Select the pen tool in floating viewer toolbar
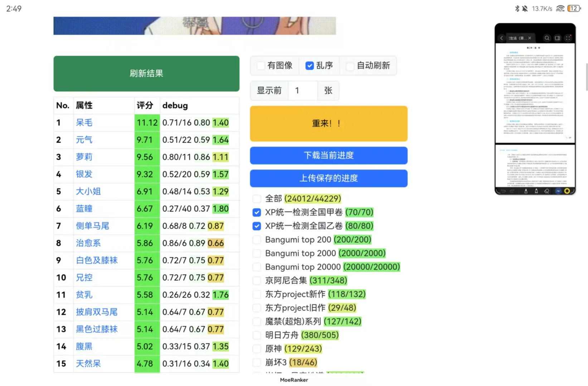The height and width of the screenshot is (386, 588). (x=526, y=191)
